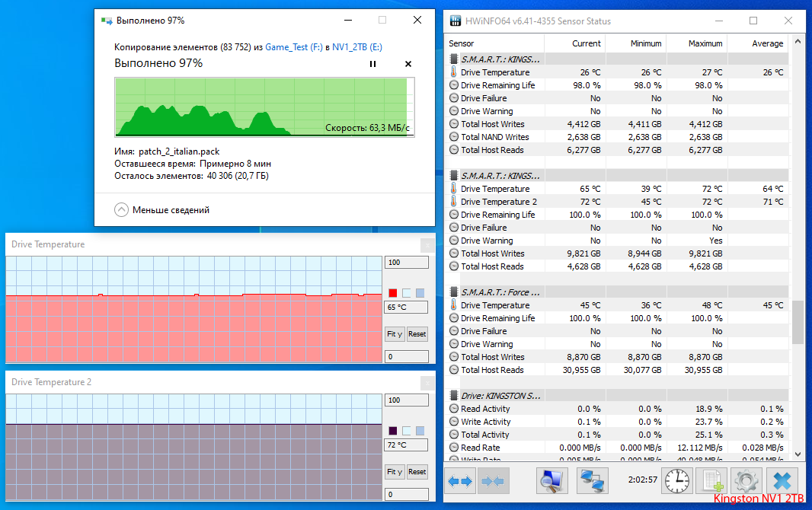This screenshot has height=510, width=812.
Task: Select the Read Activity sensor row
Action: tap(617, 409)
